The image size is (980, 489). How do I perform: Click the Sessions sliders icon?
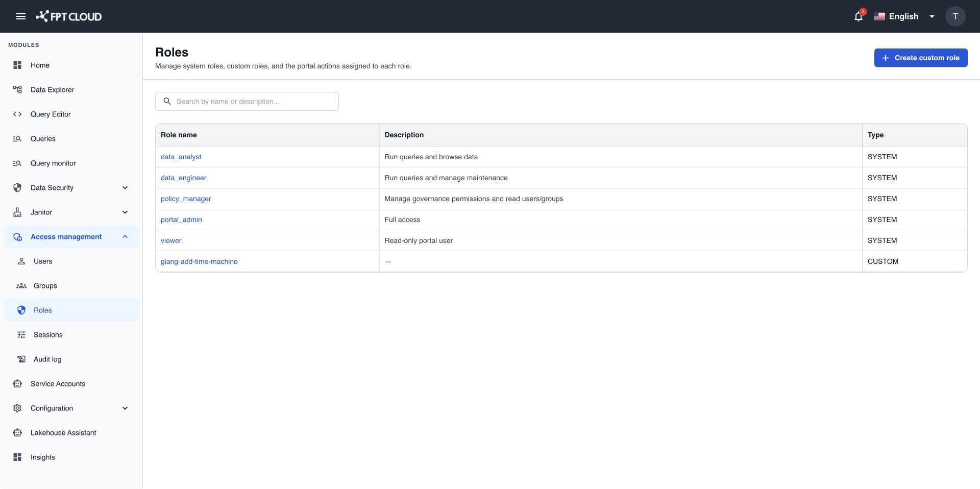pos(21,335)
